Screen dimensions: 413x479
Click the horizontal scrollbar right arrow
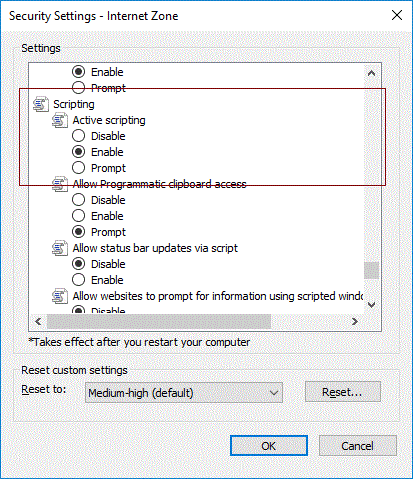point(355,321)
